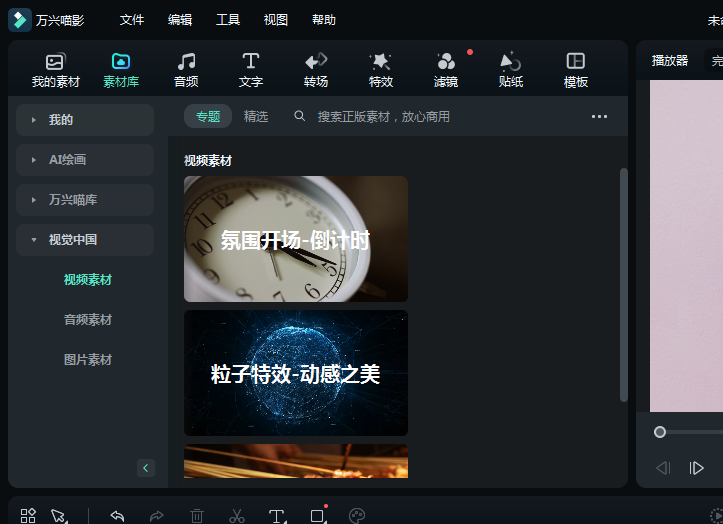This screenshot has height=524, width=723.
Task: Open the 模板 templates panel
Action: 576,71
